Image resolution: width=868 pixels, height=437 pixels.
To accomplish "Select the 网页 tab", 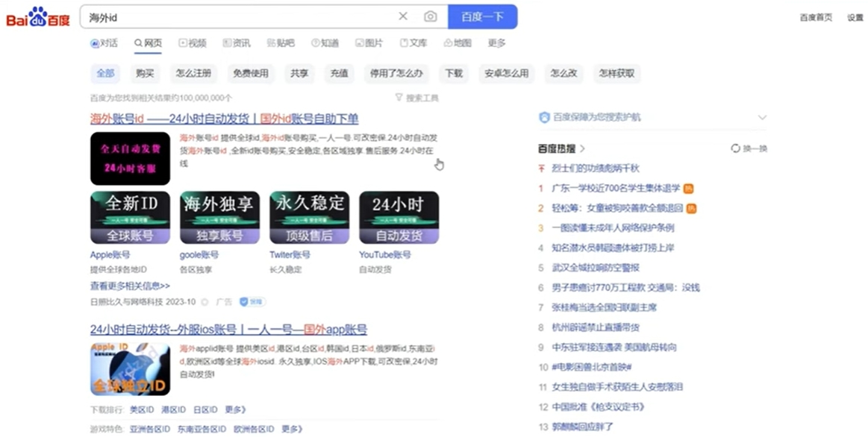I will tap(148, 43).
